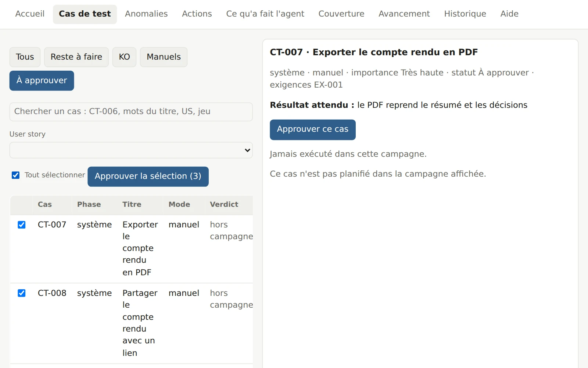Click système phase cell of CT-007
This screenshot has height=368, width=588.
[x=94, y=224]
